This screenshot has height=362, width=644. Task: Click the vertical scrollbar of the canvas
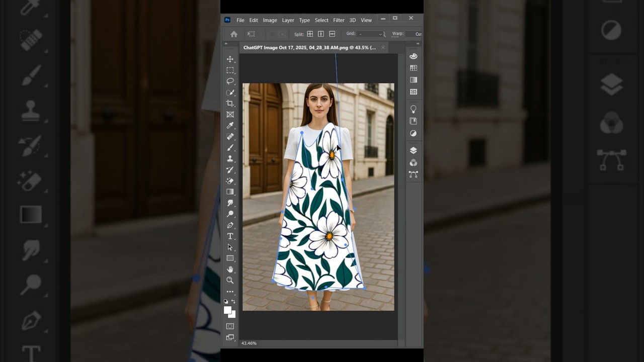[x=400, y=196]
